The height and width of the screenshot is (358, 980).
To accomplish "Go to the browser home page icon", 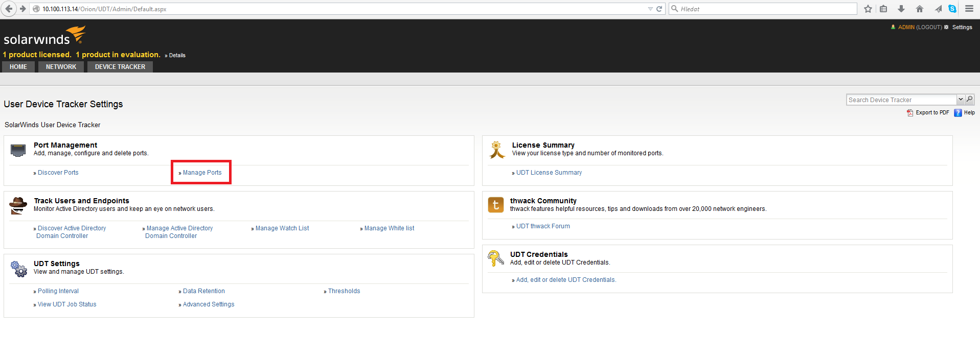I will tap(920, 9).
